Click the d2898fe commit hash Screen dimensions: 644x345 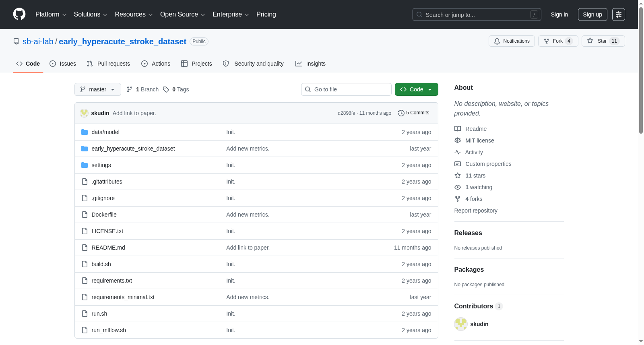click(347, 113)
